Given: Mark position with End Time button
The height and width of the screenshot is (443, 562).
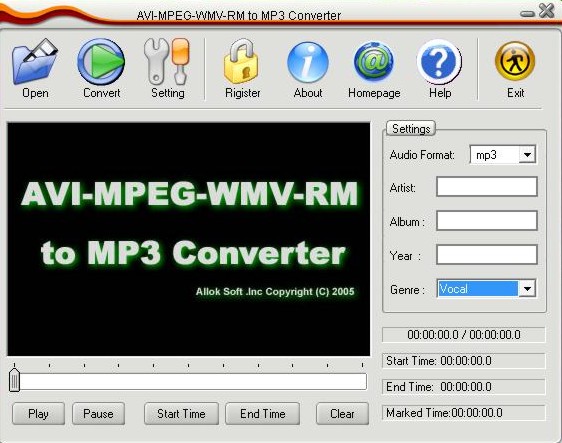Looking at the screenshot, I should [x=263, y=414].
